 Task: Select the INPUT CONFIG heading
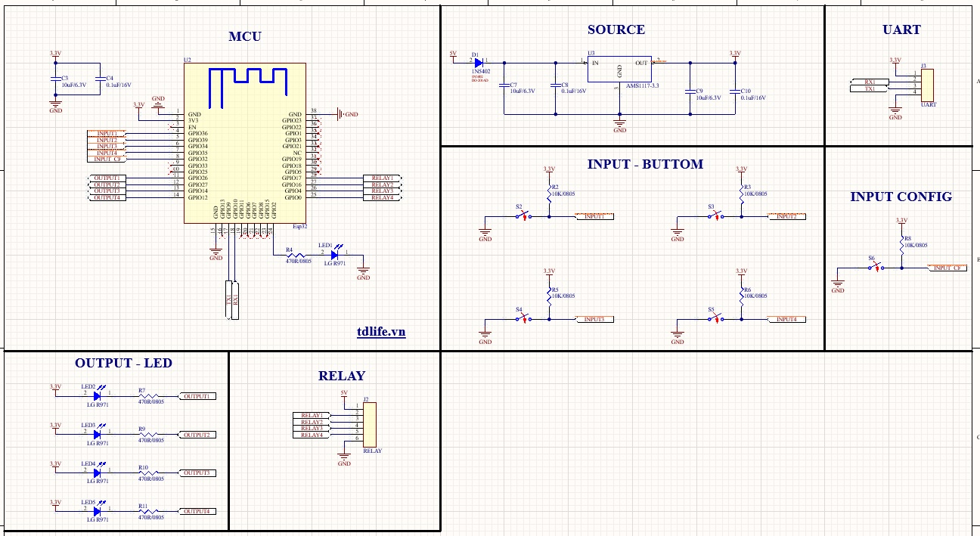pos(901,197)
